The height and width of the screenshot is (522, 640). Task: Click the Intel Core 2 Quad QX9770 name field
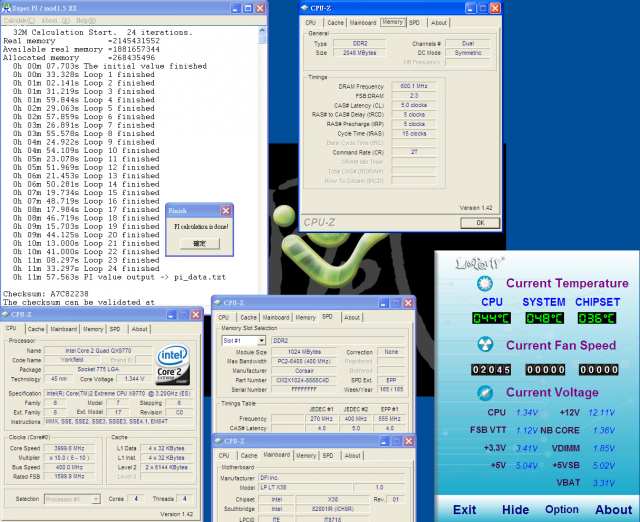(x=98, y=351)
